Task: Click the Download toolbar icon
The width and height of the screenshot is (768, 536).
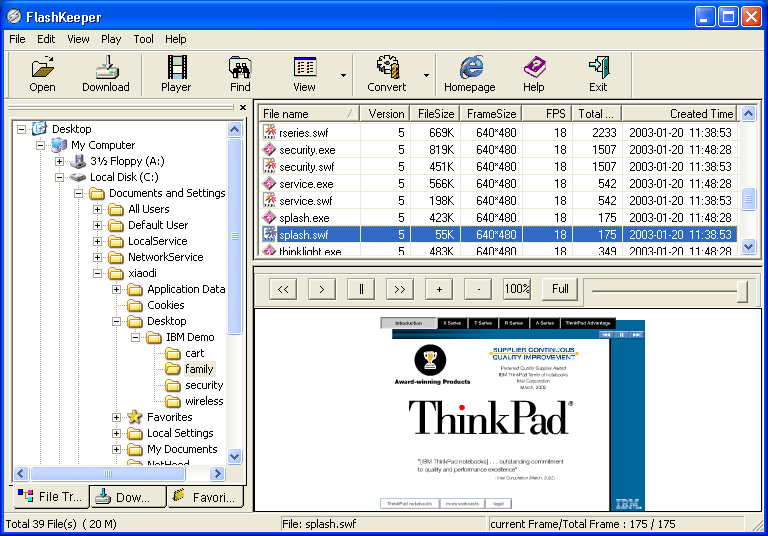Action: pyautogui.click(x=107, y=67)
